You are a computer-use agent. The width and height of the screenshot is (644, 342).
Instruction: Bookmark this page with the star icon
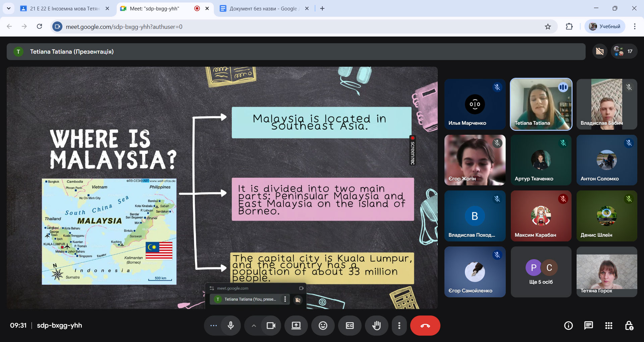[x=548, y=26]
